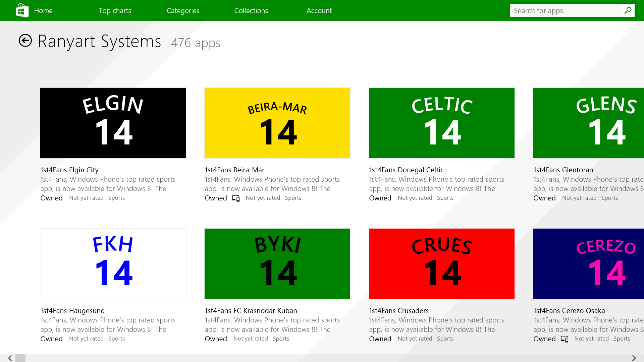Open the Categories menu
Screen dimensions: 644x362
pos(183,11)
